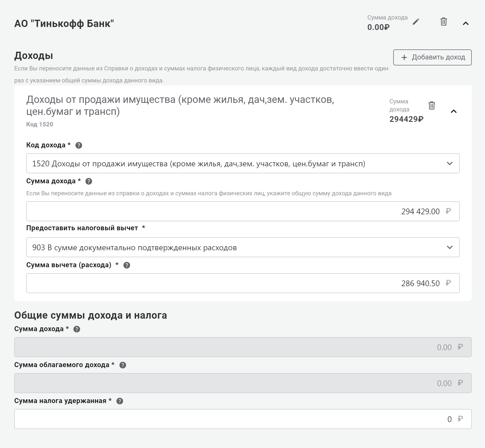Viewport: 485px width, 448px height.
Task: Click the 286 940.50 deduction amount field
Action: (243, 283)
